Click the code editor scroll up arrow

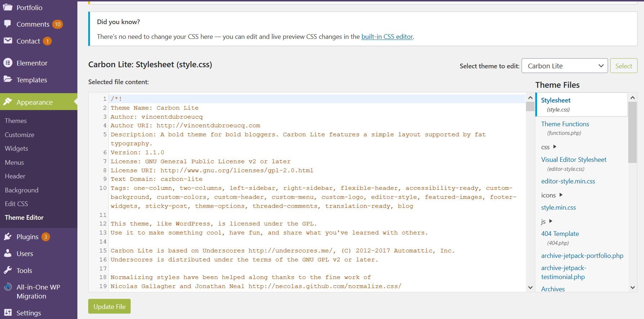coord(530,98)
